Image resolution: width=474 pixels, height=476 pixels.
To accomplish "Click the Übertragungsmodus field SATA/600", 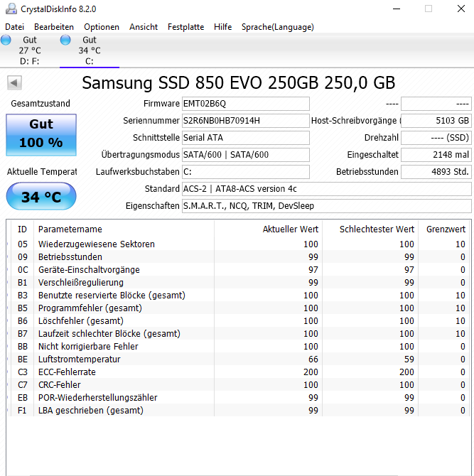I will click(246, 155).
